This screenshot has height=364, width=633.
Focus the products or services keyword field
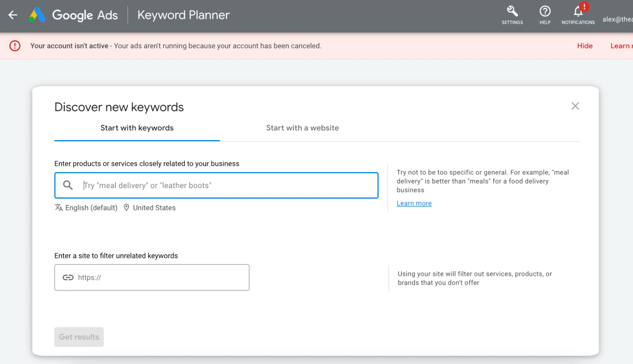[216, 185]
